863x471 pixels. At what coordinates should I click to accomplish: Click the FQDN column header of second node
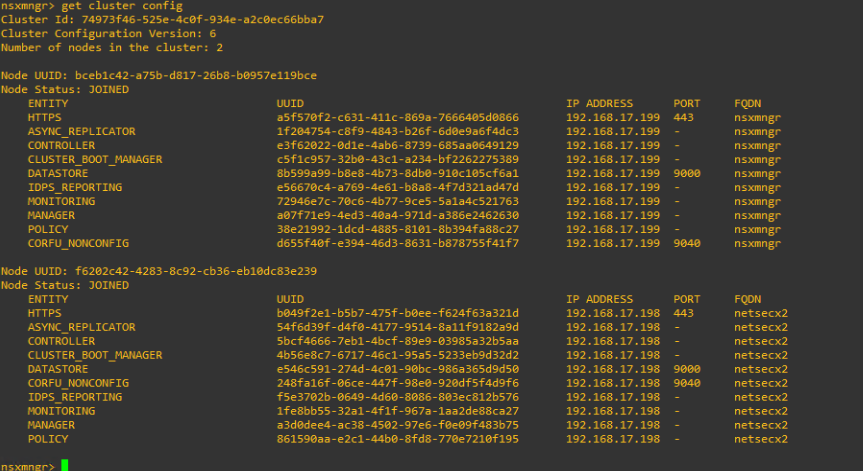tap(746, 299)
